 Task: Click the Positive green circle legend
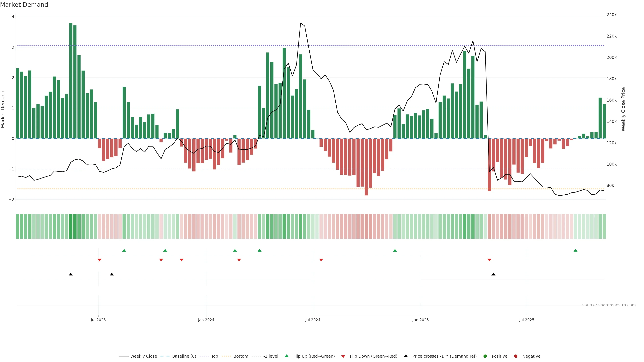[x=485, y=356]
